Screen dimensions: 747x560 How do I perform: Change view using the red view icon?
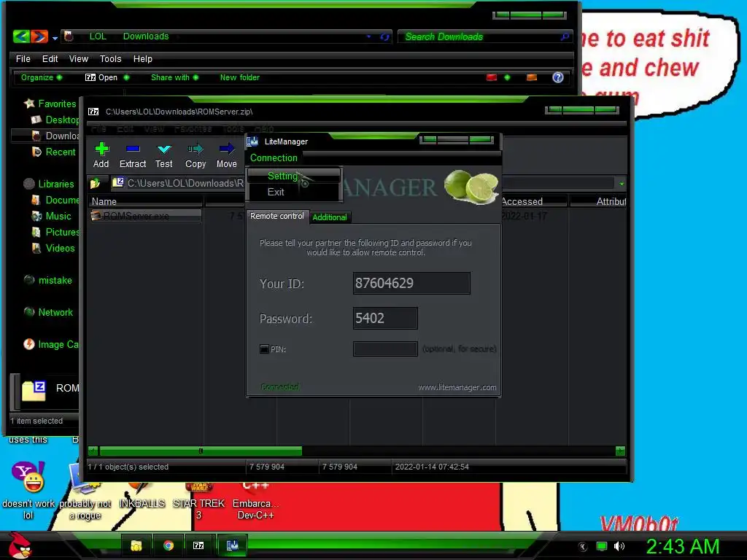pyautogui.click(x=492, y=77)
